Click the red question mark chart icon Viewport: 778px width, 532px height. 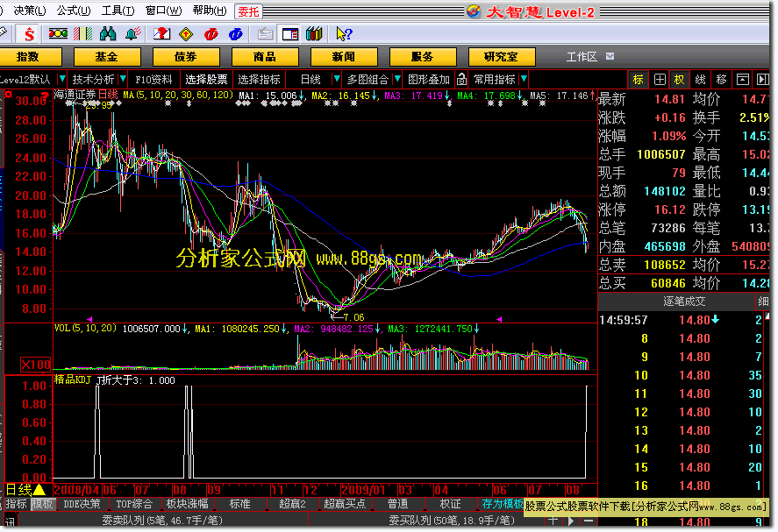pos(161,33)
